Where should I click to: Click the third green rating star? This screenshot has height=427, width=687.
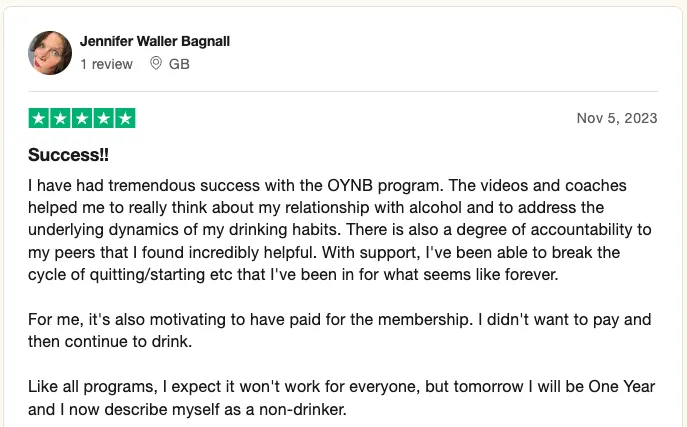point(82,118)
